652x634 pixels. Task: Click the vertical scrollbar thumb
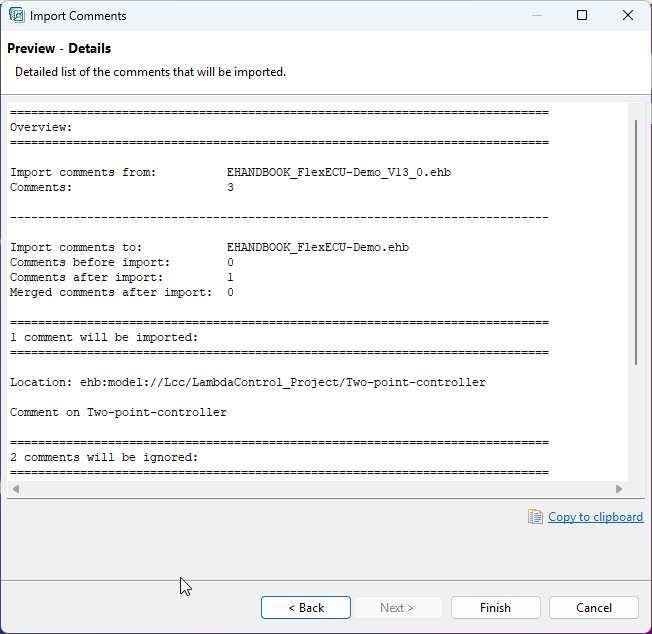tap(636, 240)
